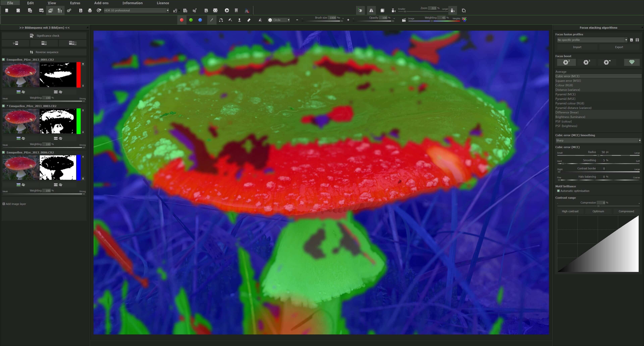Open HDR 10 professional dropdown

pyautogui.click(x=168, y=11)
